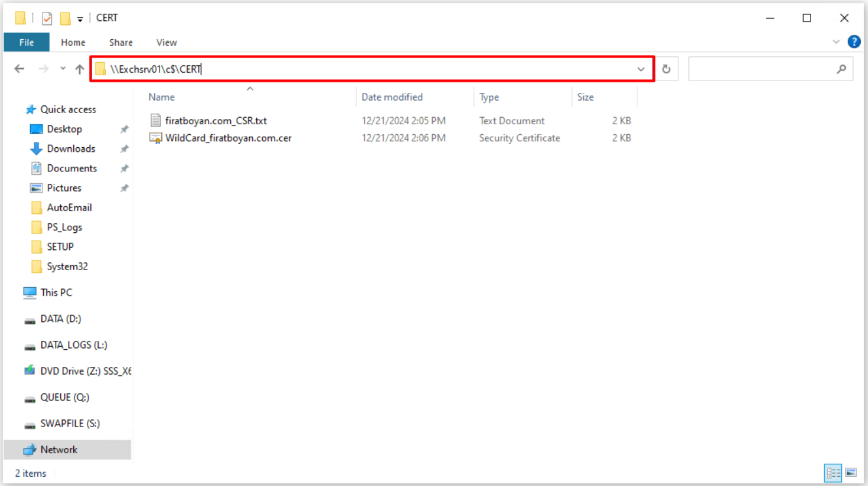Open the Customize Quick Access Toolbar dropdown

click(80, 19)
